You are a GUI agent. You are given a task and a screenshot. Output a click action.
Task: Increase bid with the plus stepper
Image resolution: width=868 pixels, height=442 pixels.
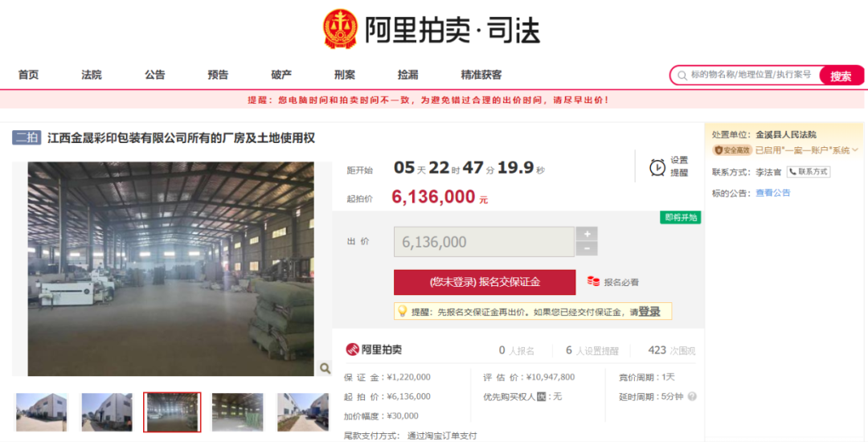[587, 233]
